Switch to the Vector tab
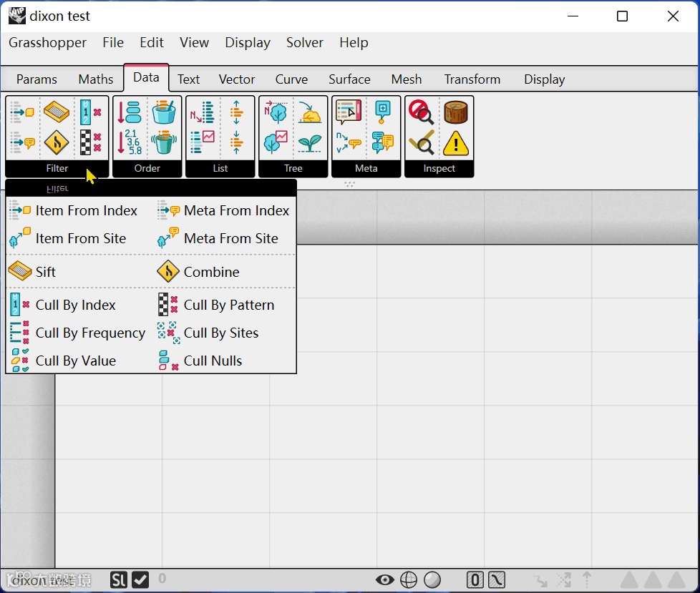Image resolution: width=700 pixels, height=593 pixels. [x=237, y=79]
